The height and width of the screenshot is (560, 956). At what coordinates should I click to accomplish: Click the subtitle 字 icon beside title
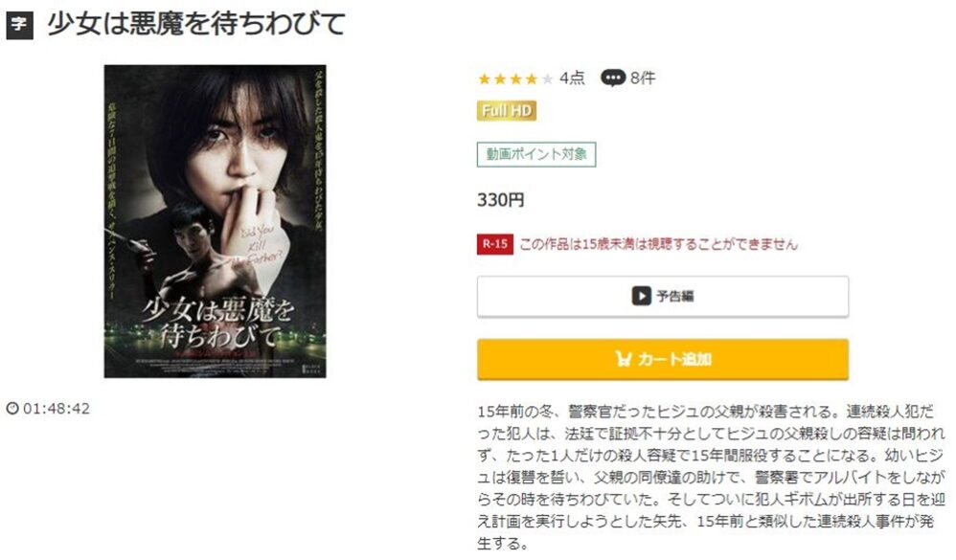point(19,25)
